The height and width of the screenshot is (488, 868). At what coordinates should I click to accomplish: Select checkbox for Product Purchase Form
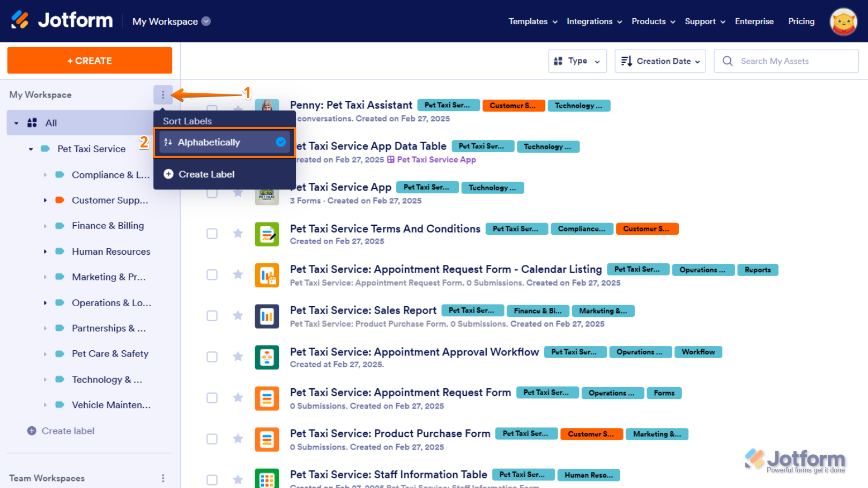coord(212,439)
